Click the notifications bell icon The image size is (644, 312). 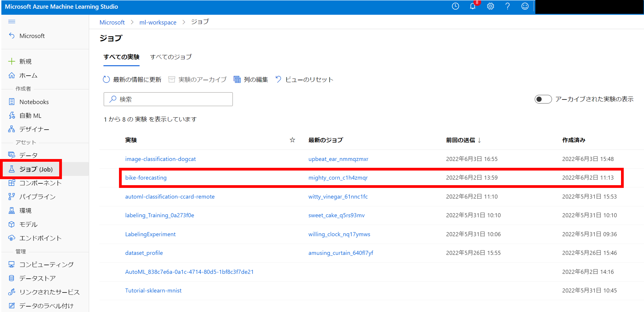click(472, 6)
